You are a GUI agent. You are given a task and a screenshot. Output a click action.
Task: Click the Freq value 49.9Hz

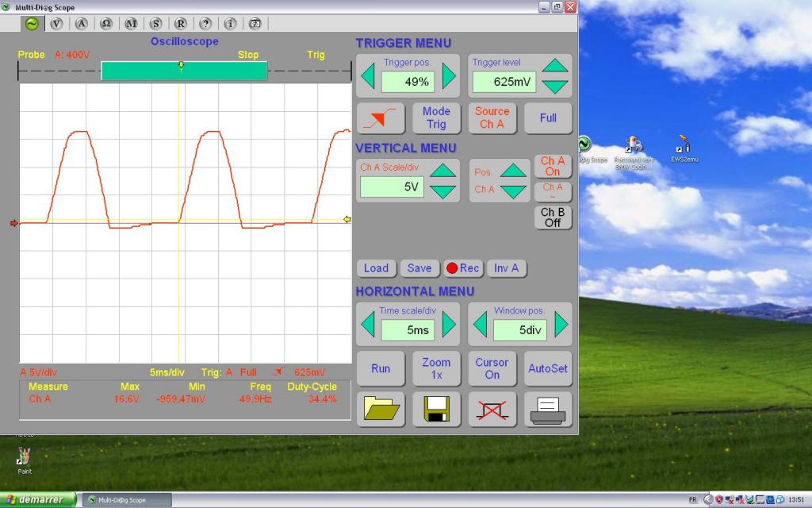click(x=255, y=399)
